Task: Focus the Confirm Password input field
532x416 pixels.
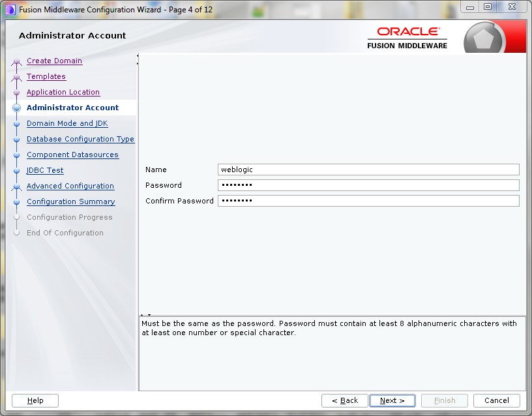Action: 368,201
